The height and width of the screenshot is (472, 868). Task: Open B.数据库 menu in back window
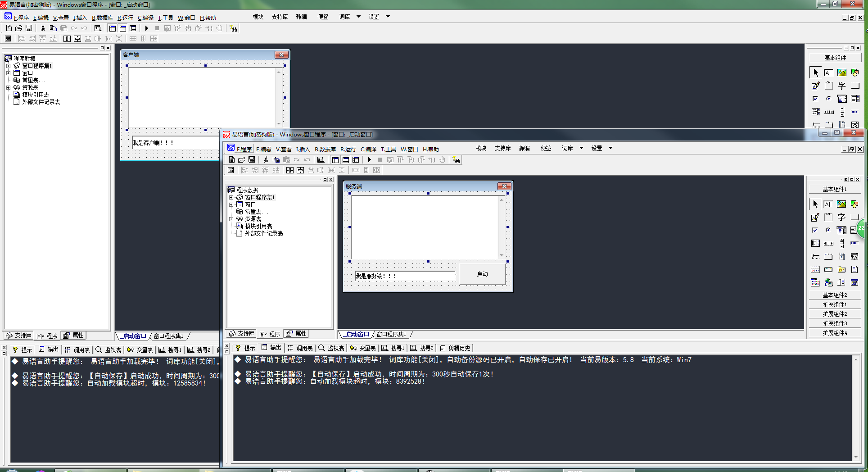102,18
